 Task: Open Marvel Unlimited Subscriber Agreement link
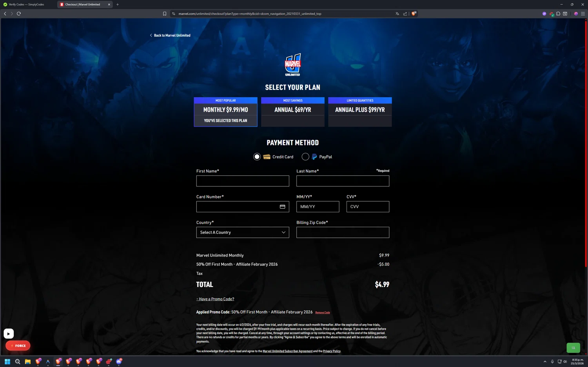click(x=288, y=351)
